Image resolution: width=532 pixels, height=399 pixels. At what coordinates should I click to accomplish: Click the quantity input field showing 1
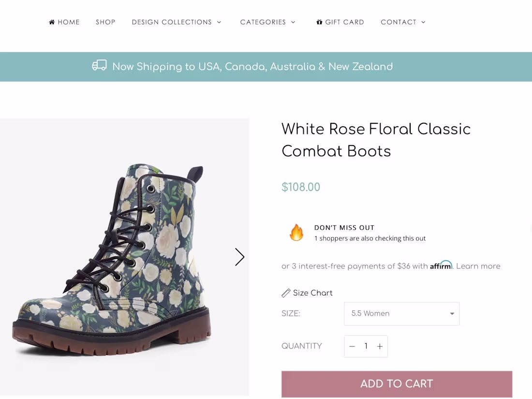pyautogui.click(x=366, y=346)
